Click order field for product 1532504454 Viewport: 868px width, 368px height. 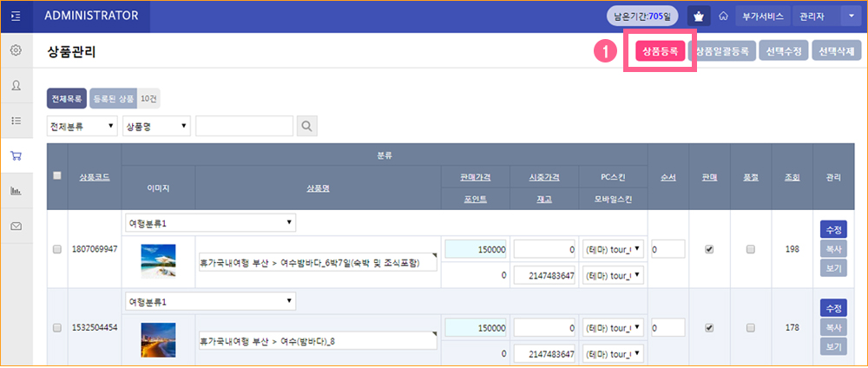[x=668, y=327]
